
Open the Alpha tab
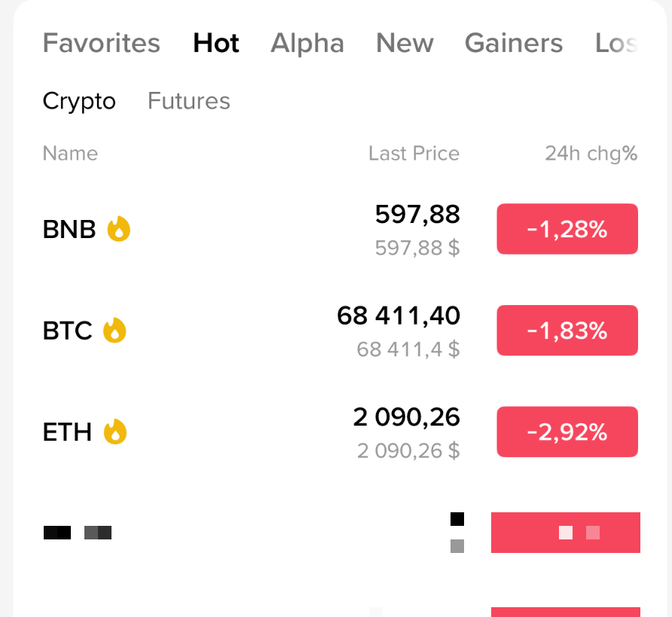(307, 43)
